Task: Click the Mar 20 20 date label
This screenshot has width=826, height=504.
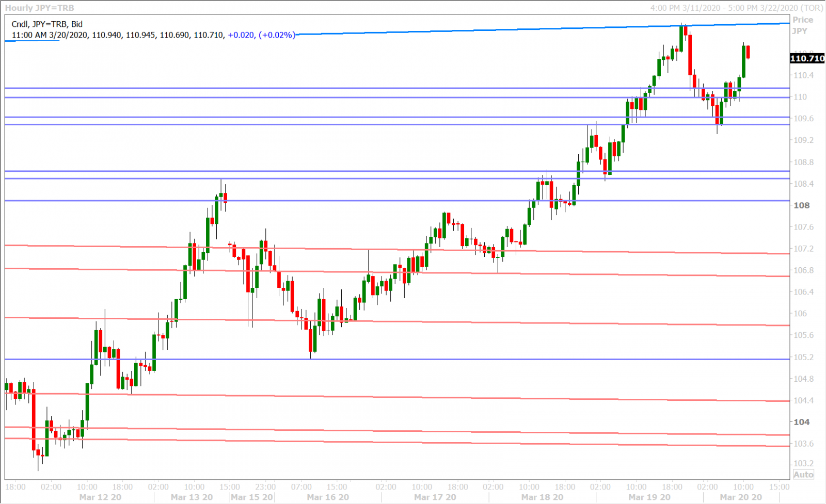Action: (741, 497)
